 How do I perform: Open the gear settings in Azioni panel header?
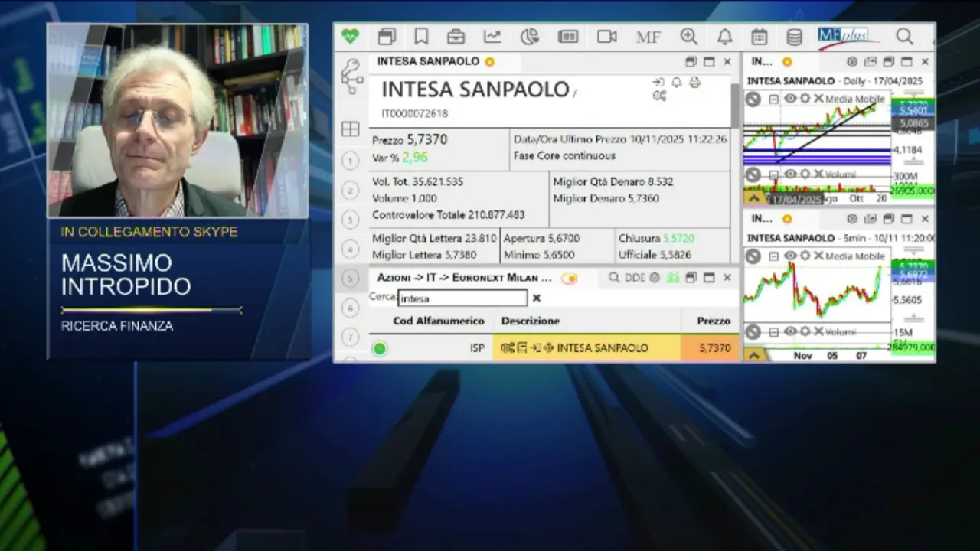pyautogui.click(x=655, y=278)
